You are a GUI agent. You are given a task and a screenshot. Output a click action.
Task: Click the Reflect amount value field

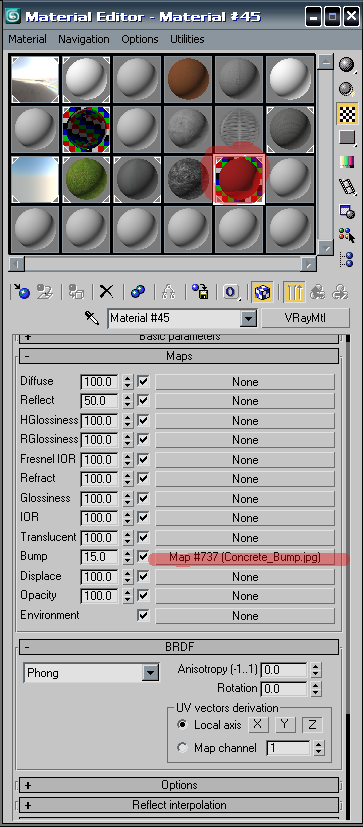pos(100,401)
